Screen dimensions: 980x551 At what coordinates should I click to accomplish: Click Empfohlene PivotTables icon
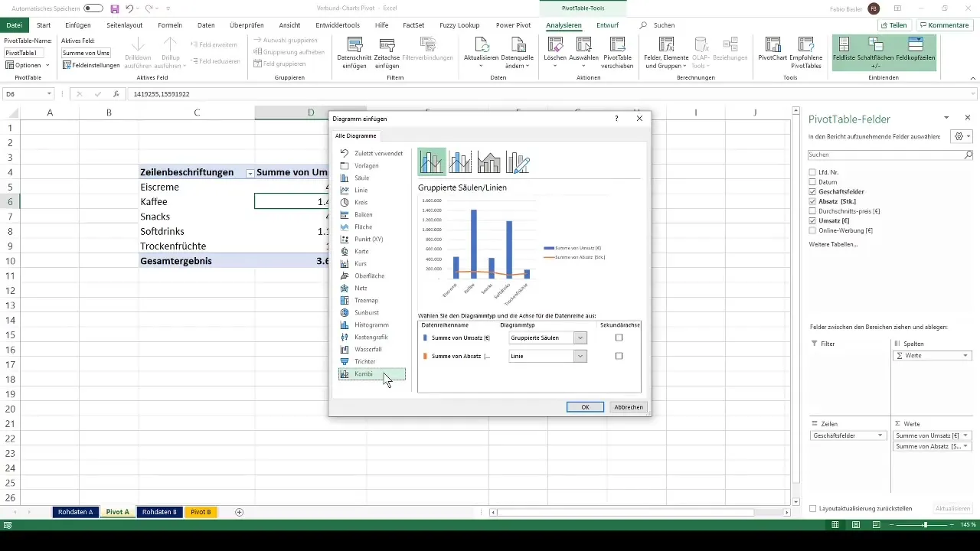tap(806, 44)
